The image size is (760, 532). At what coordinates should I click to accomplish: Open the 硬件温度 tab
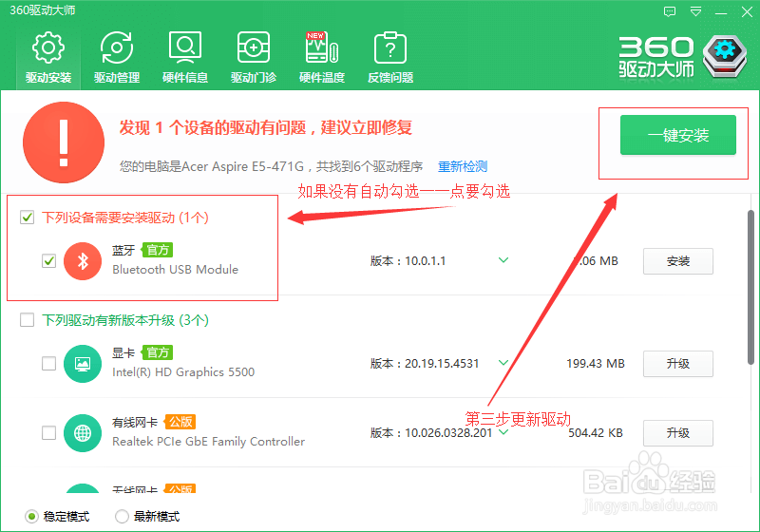pyautogui.click(x=322, y=57)
